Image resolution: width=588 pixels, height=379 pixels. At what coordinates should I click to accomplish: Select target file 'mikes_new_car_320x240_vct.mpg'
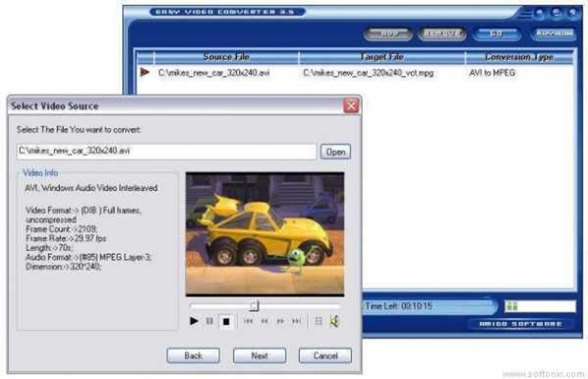(x=368, y=73)
